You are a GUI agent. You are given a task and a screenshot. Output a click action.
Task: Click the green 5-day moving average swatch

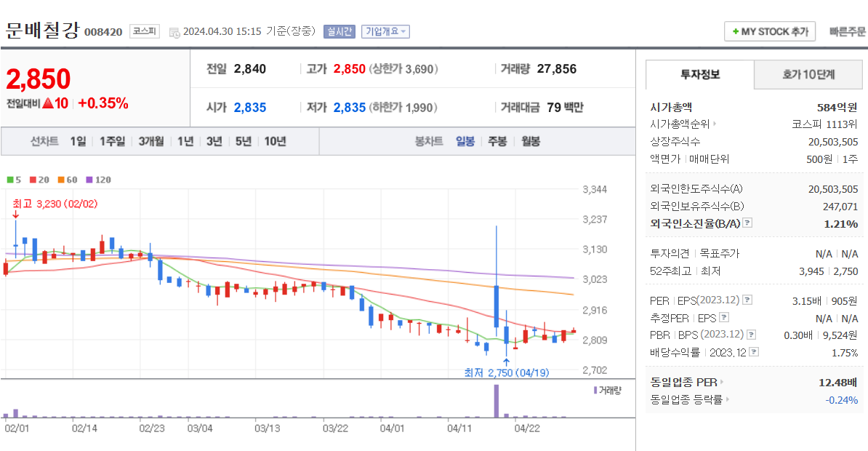click(10, 180)
